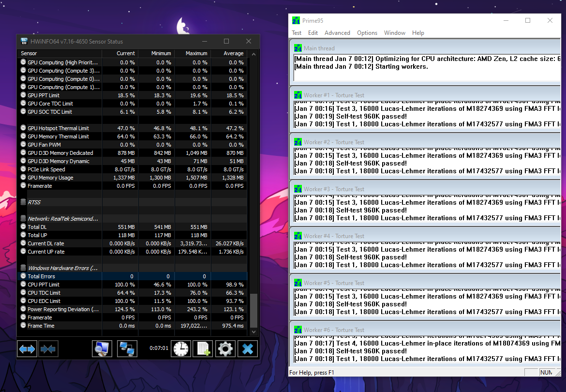Select the CPU EDC Limit row
The width and height of the screenshot is (566, 392).
click(x=133, y=301)
